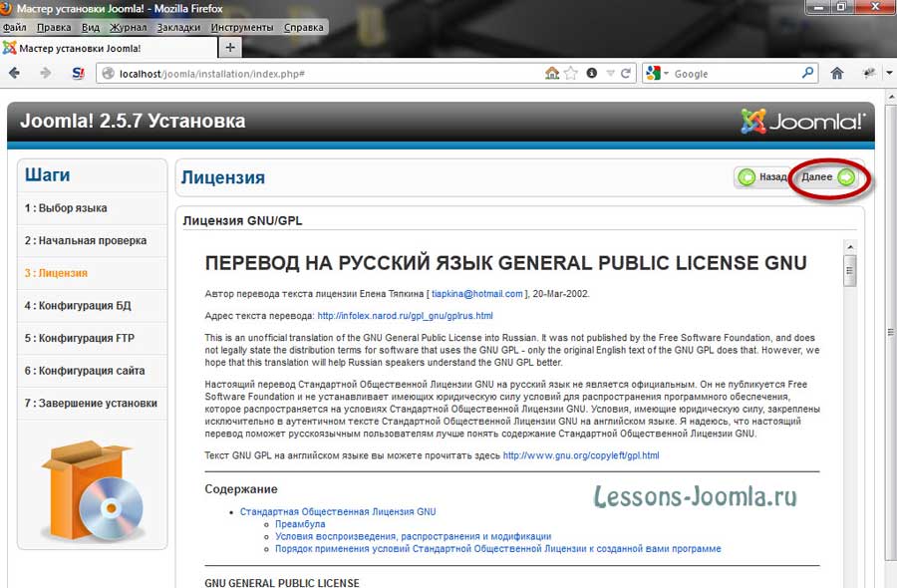Click the Joomla! 2.5.7 Установка title
This screenshot has height=588, width=897.
(x=133, y=121)
